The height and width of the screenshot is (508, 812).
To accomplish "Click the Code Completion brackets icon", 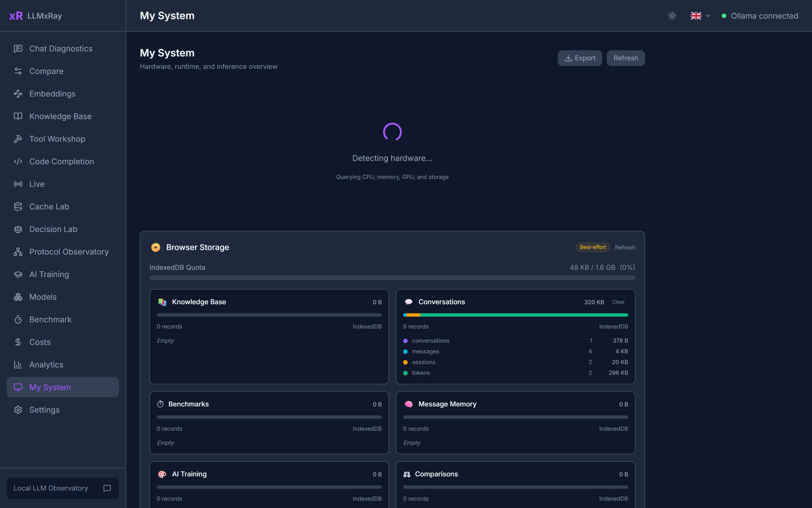I will pyautogui.click(x=18, y=162).
